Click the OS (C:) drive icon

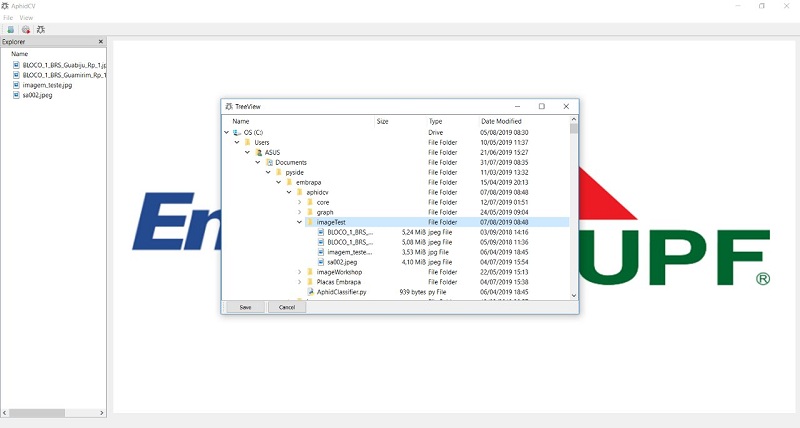click(x=237, y=133)
